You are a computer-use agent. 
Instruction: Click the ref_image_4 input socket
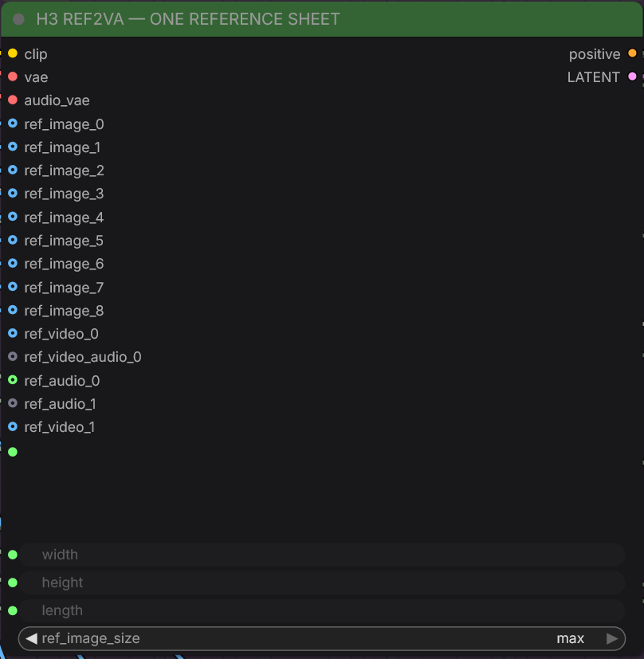click(13, 217)
